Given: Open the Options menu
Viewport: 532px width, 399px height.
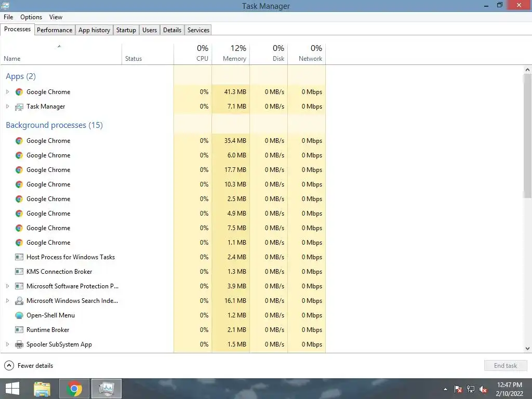Looking at the screenshot, I should [x=31, y=17].
